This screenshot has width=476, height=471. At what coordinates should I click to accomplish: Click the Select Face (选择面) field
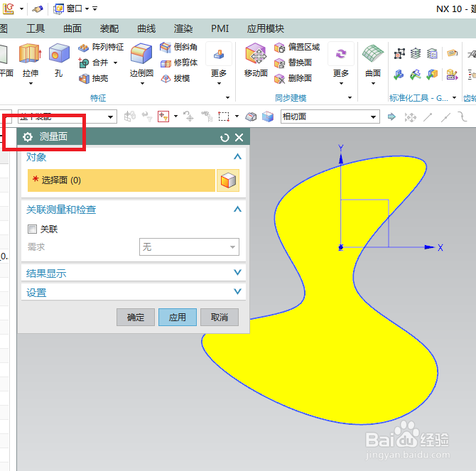(x=121, y=180)
